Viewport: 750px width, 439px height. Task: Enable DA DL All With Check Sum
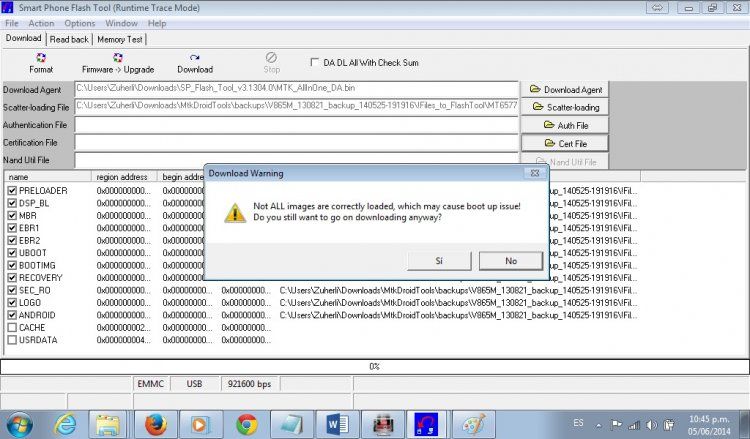coord(314,62)
